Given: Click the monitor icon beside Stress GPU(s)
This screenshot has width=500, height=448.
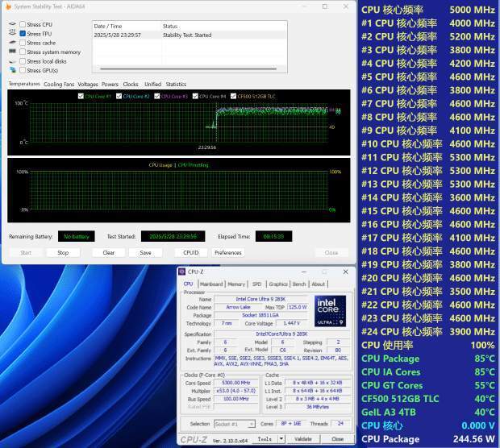Looking at the screenshot, I should [11, 70].
